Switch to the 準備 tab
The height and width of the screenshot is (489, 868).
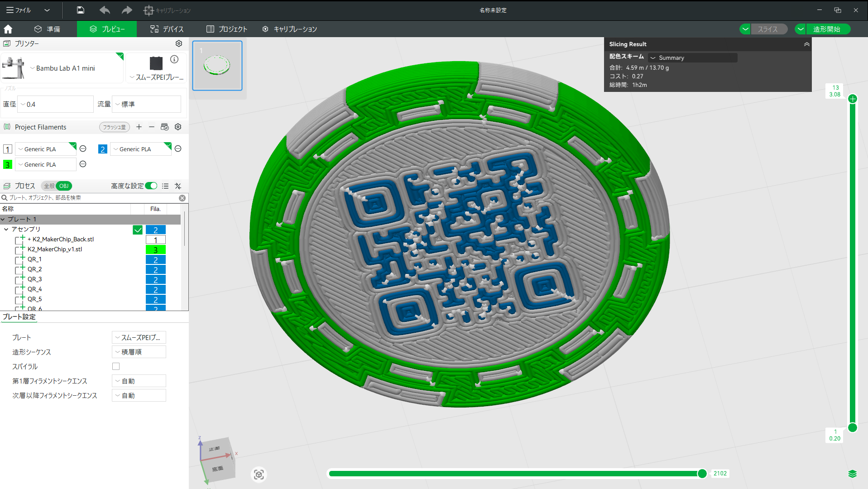47,29
